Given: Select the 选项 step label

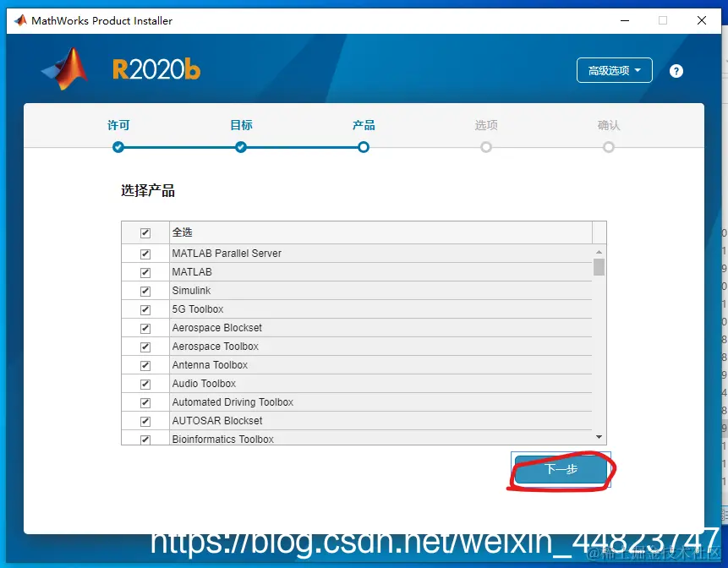Looking at the screenshot, I should click(x=486, y=125).
